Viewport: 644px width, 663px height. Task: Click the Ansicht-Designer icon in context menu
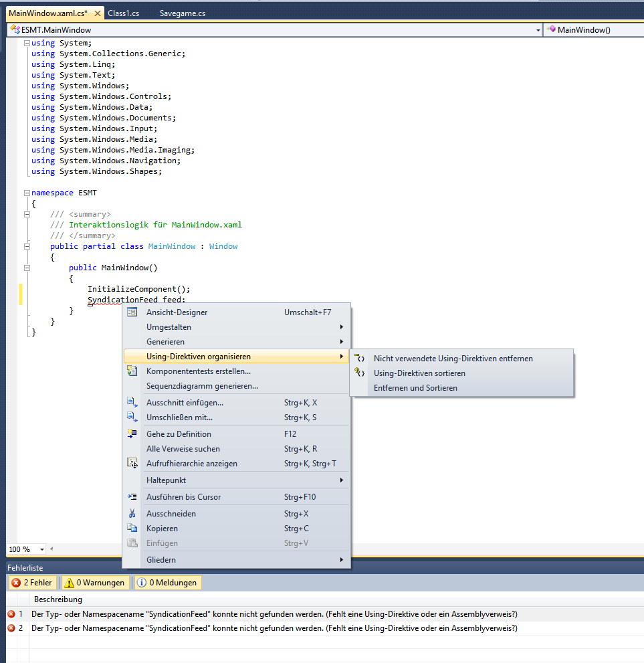[x=132, y=312]
